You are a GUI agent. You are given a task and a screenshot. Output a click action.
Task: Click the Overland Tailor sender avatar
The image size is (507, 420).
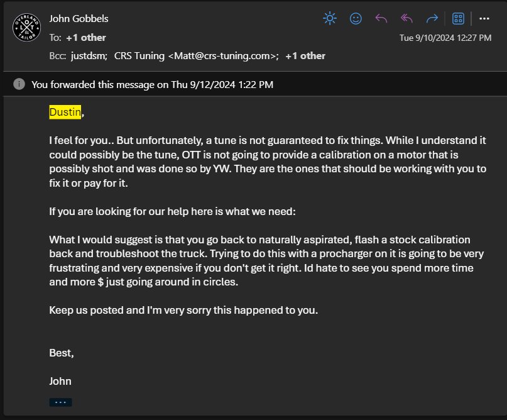tap(26, 27)
